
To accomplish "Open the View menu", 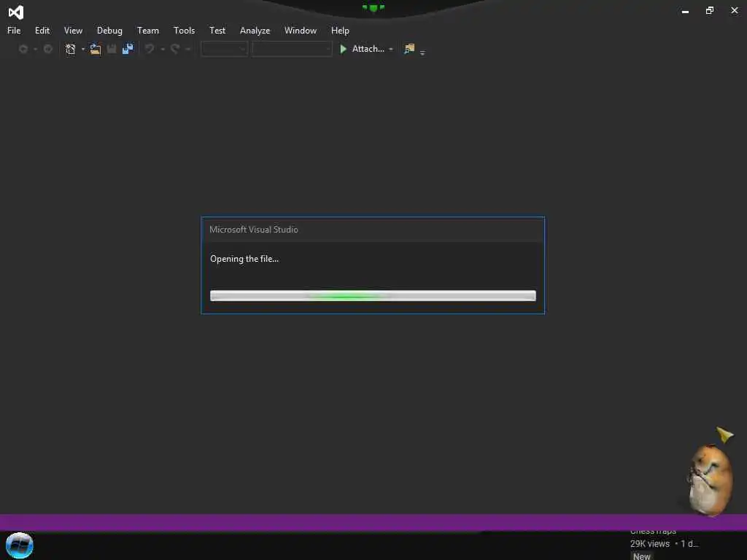I will pyautogui.click(x=73, y=31).
